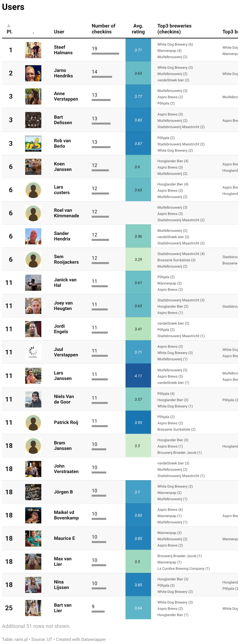Click the sort arrow above Pl. column
The height and width of the screenshot is (644, 240).
coord(8,26)
